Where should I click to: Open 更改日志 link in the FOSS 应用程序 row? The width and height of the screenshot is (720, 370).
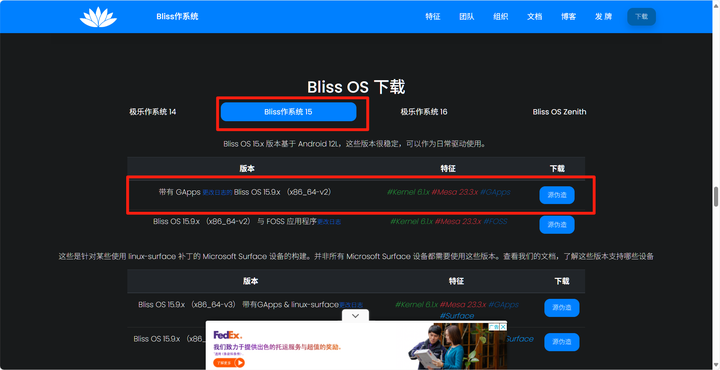point(329,222)
